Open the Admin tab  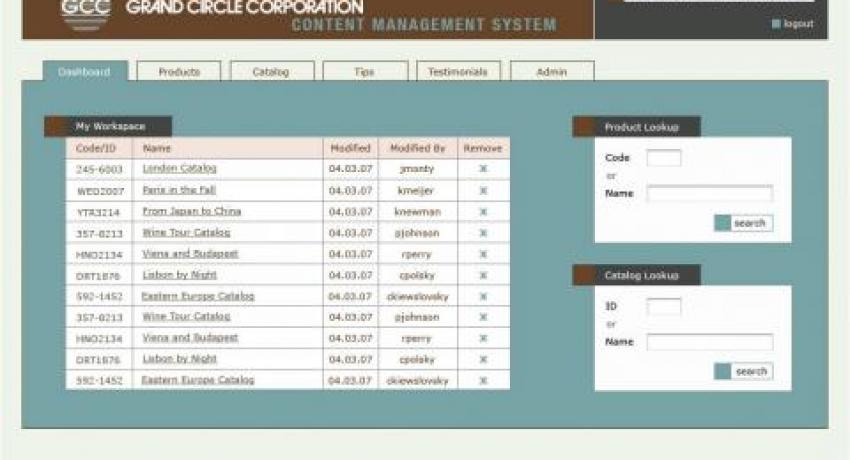tap(552, 72)
